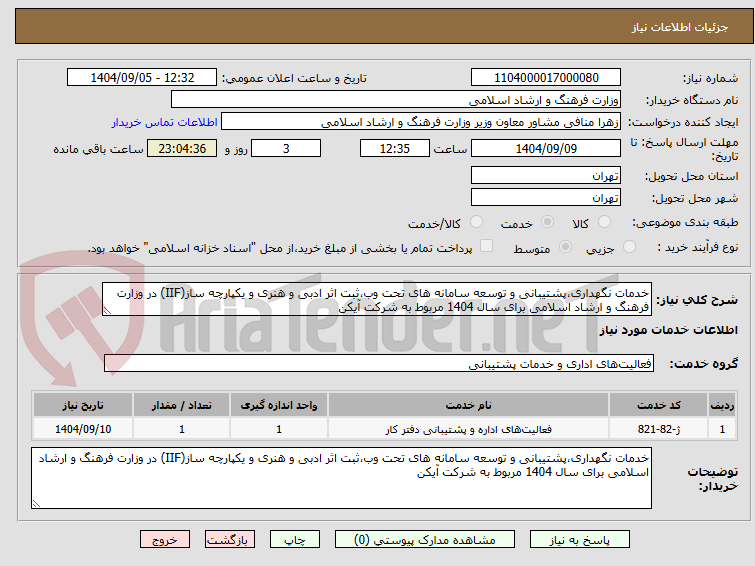Screen dimensions: 755x566
Task: Click the resize handle of شرح کلی نیاز box
Action: (x=107, y=311)
